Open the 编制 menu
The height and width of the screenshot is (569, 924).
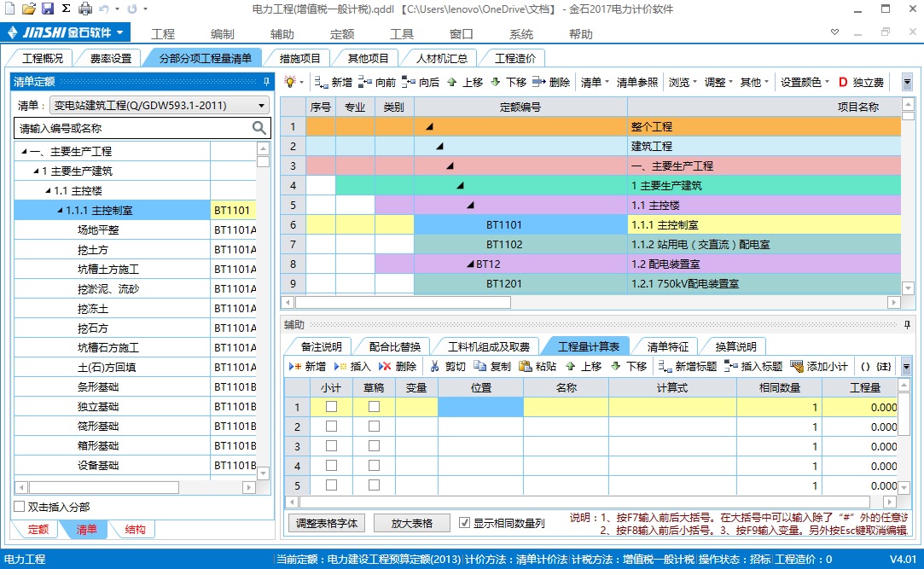pyautogui.click(x=222, y=34)
